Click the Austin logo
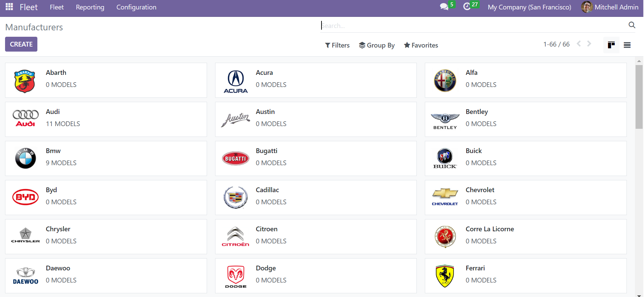Image resolution: width=644 pixels, height=297 pixels. tap(236, 120)
